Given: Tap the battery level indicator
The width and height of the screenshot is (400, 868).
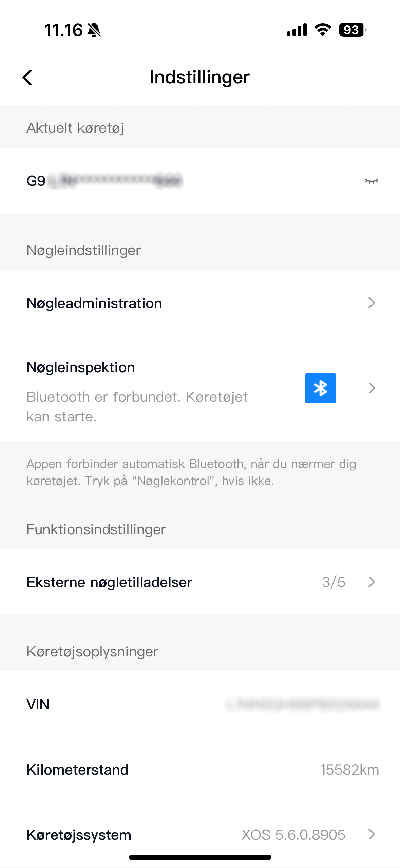Looking at the screenshot, I should coord(352,30).
